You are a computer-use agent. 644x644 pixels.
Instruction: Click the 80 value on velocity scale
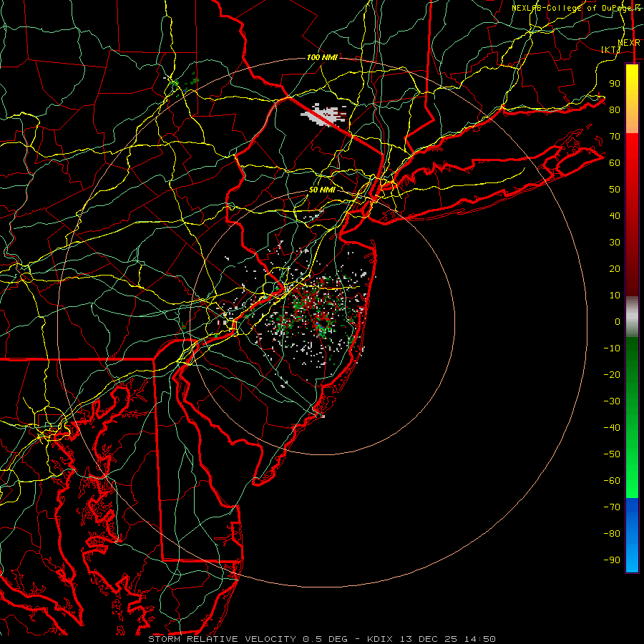[615, 109]
